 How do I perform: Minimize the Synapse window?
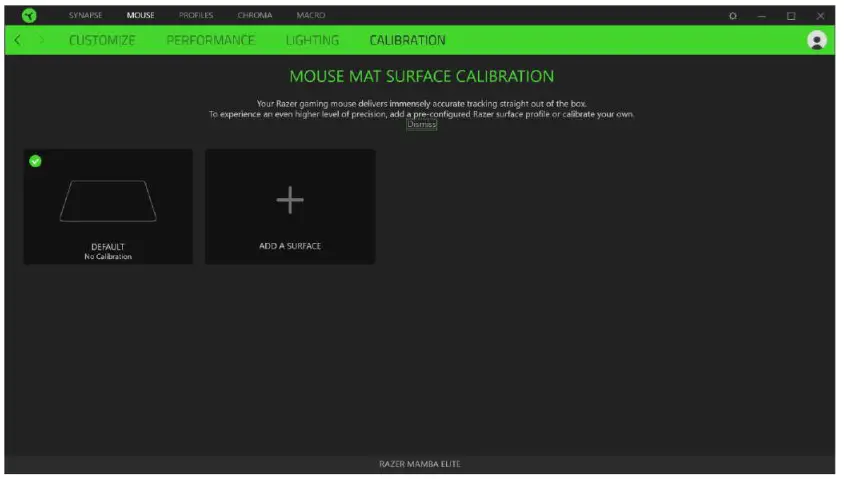coord(762,16)
